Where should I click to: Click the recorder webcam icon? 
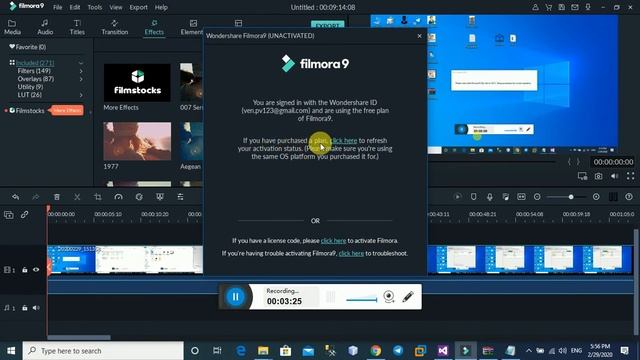[x=389, y=297]
